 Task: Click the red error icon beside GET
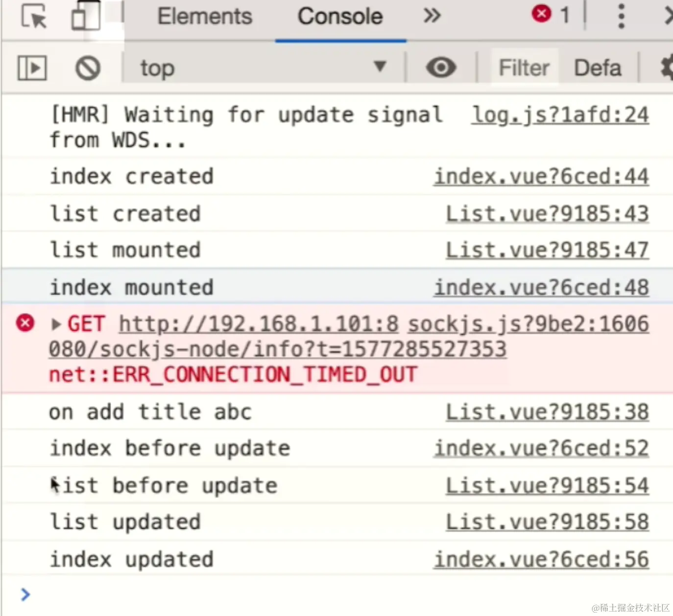point(25,323)
